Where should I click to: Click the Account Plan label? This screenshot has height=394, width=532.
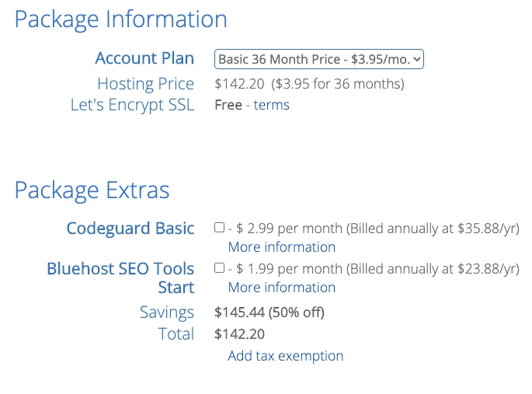pos(144,58)
